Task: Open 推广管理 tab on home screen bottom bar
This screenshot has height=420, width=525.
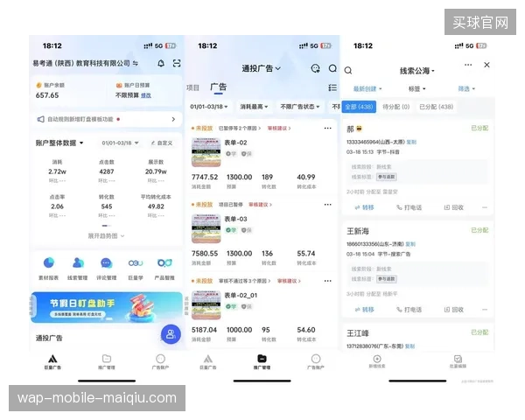Action: [107, 361]
